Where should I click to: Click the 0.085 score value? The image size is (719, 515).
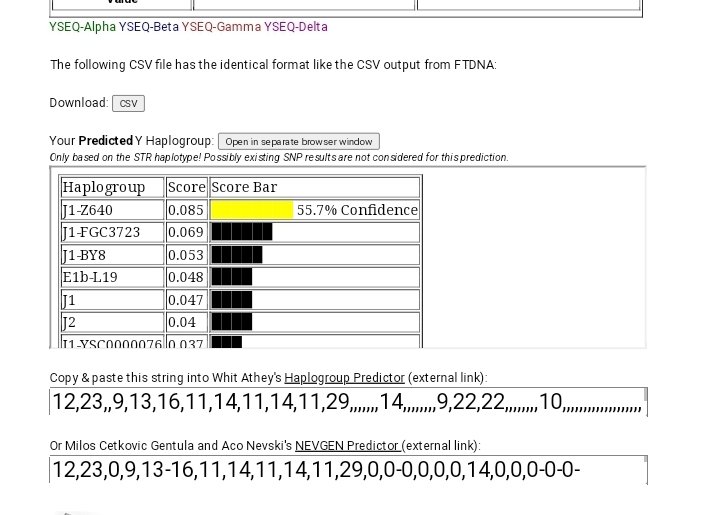coord(186,210)
